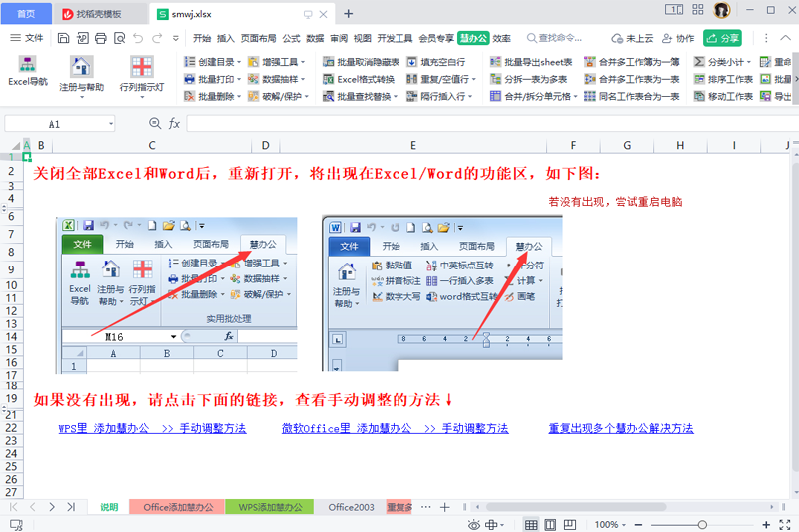Expand the 批量打印 dropdown
This screenshot has height=532, width=799.
(x=214, y=79)
